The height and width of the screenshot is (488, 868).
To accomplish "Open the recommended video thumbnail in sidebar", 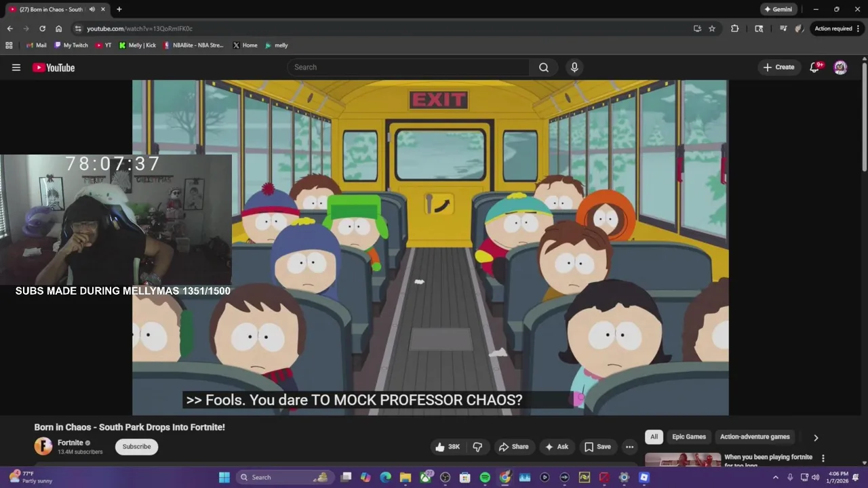I will [x=683, y=460].
